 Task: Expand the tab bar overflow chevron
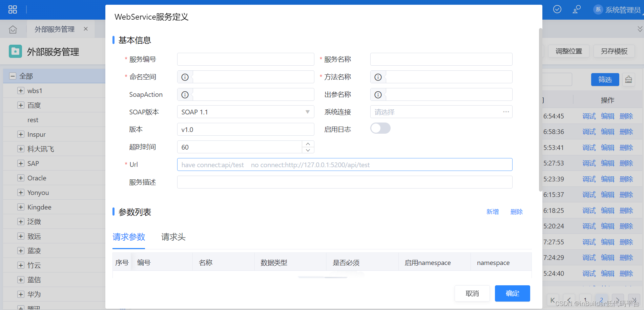pos(640,29)
